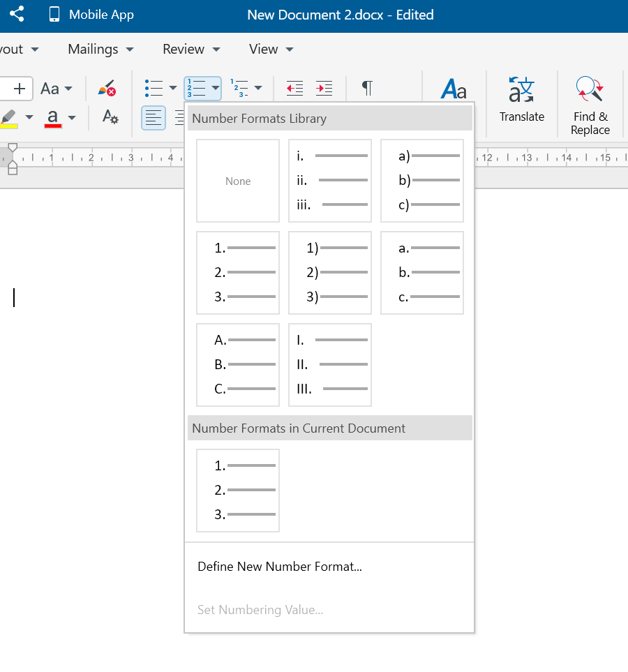Select the a) b) c) number format
This screenshot has height=672, width=628.
(422, 181)
